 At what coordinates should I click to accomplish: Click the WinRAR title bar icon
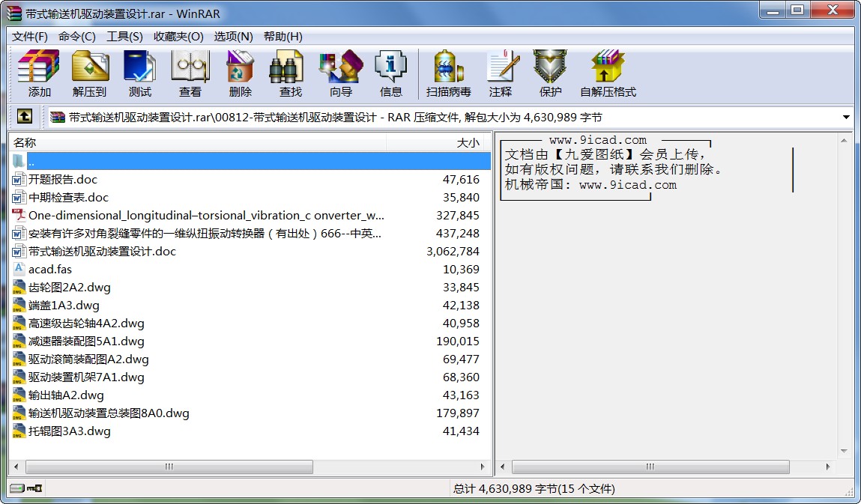(x=14, y=13)
